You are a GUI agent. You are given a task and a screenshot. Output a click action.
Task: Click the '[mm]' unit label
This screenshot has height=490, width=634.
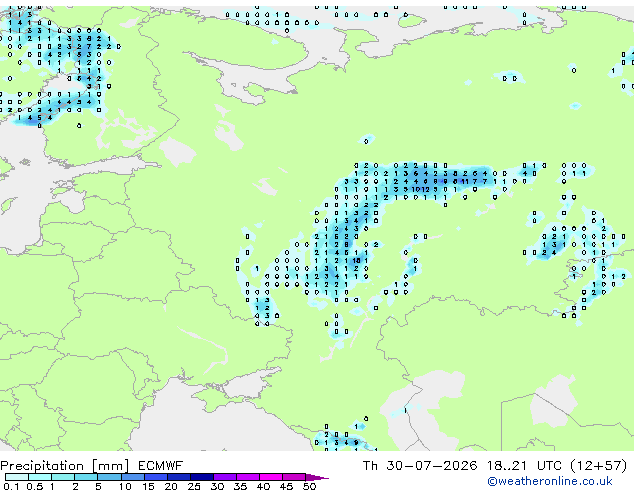(x=110, y=466)
